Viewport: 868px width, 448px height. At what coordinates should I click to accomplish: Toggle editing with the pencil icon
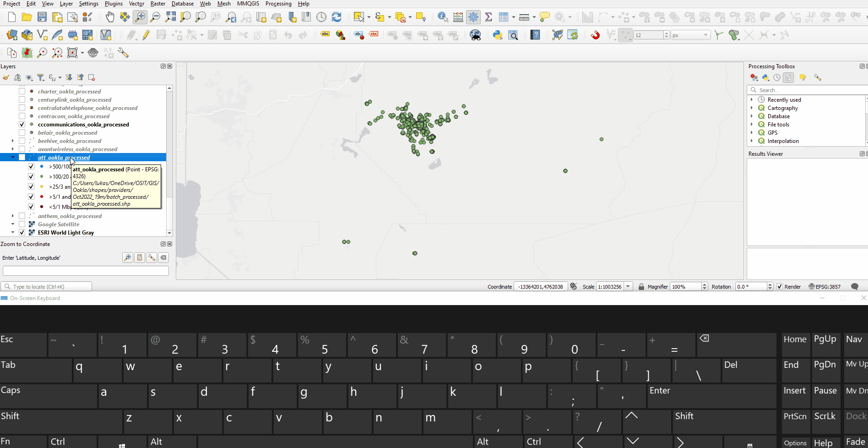[x=146, y=35]
